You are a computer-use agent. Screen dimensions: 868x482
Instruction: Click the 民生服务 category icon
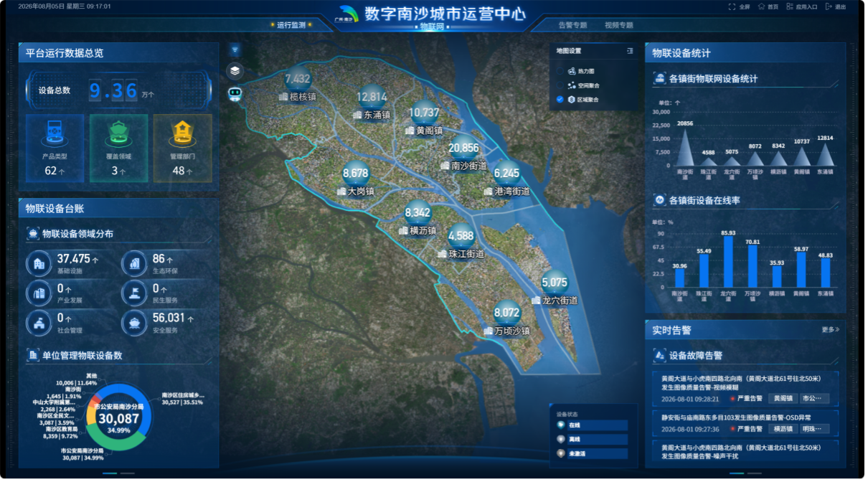coord(134,293)
